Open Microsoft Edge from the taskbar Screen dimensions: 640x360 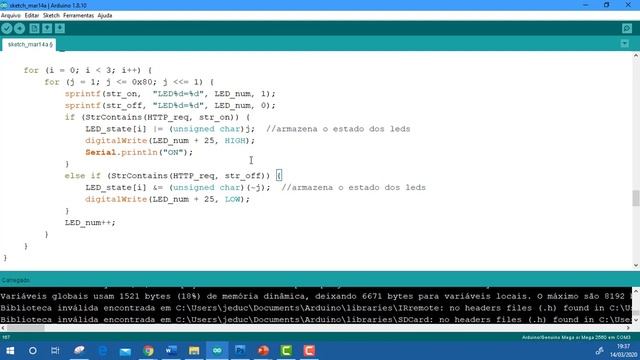[x=102, y=351]
